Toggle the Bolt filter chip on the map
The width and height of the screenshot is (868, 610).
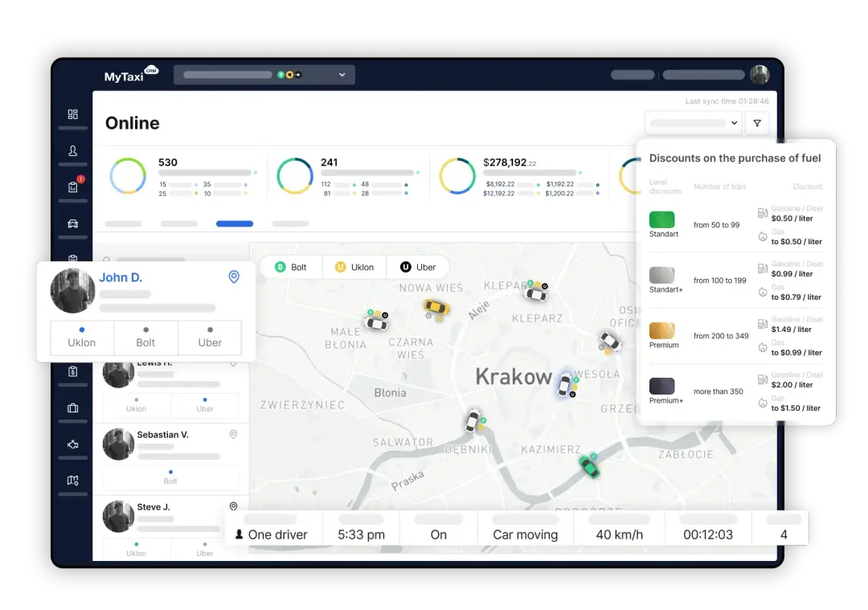[291, 267]
